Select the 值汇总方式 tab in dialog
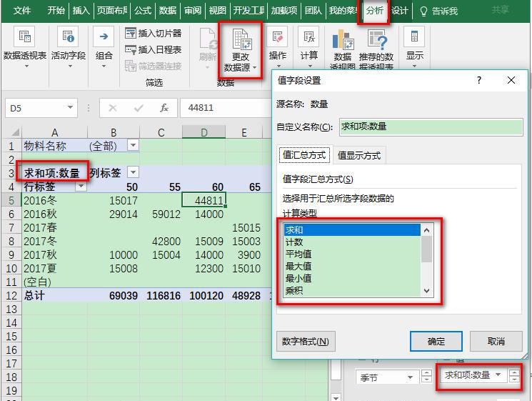This screenshot has height=401, width=532. point(304,155)
